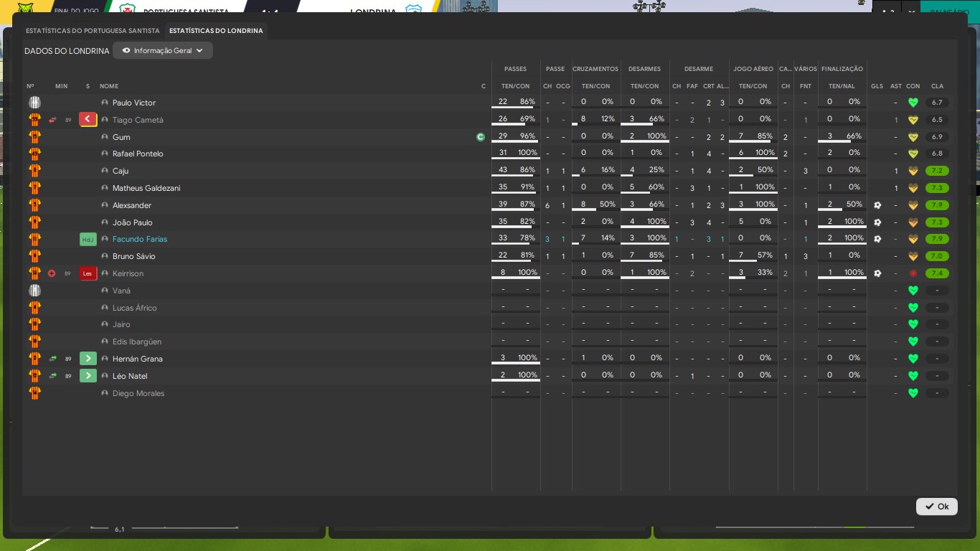
Task: Click Vaná's goalkeeper shirt icon
Action: point(34,291)
